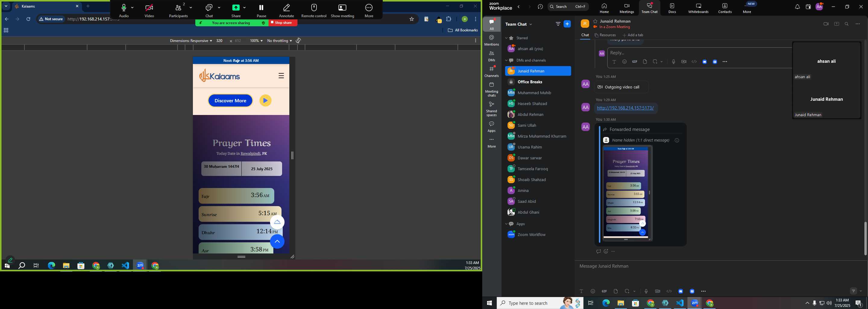Open the Docs tab in Zoom Workplace
868x309 pixels.
[x=672, y=8]
